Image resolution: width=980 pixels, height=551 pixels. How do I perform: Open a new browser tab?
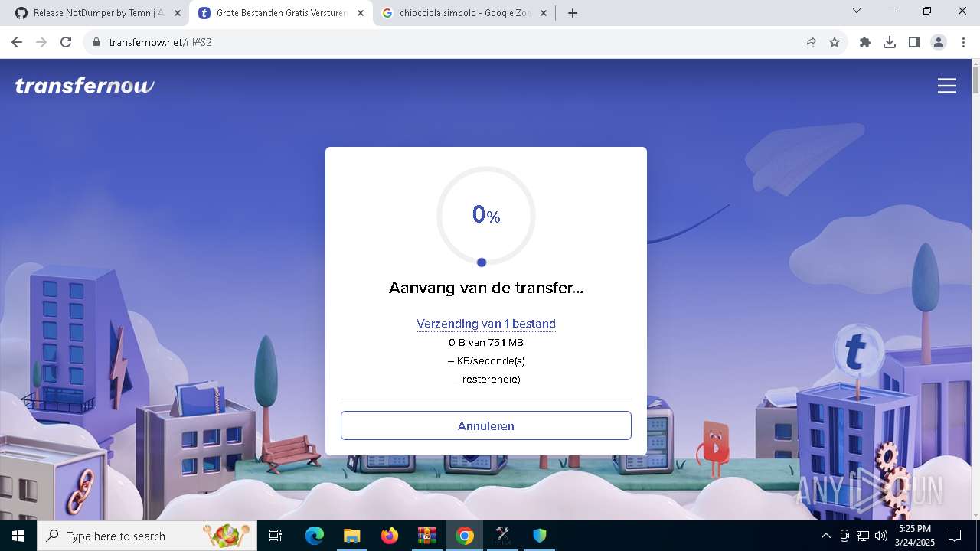coord(573,13)
